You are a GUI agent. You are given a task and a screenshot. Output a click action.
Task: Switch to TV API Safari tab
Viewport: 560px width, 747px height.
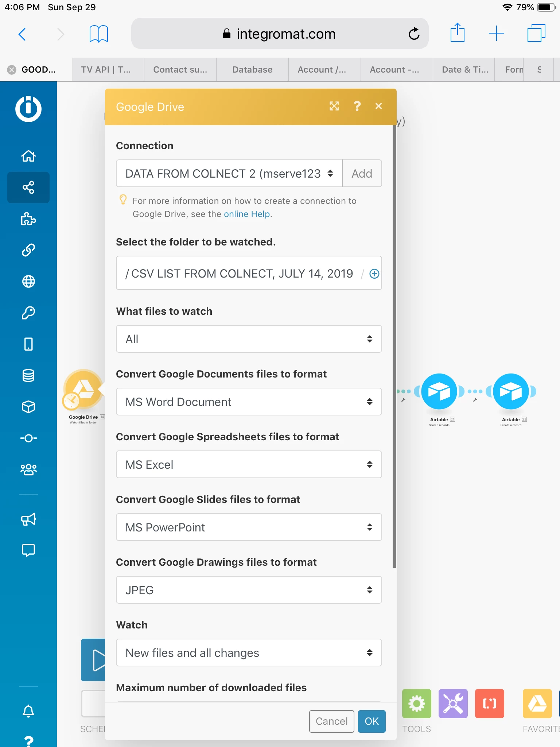[x=108, y=69]
